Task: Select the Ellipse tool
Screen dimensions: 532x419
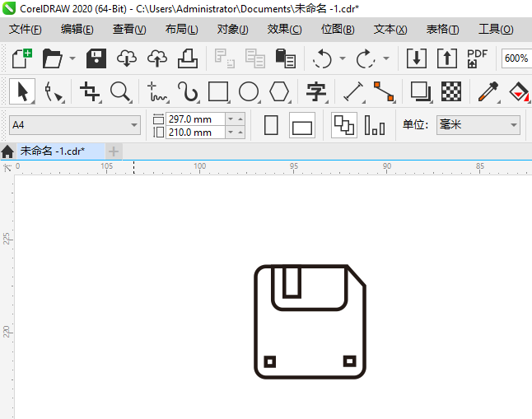Action: click(249, 91)
